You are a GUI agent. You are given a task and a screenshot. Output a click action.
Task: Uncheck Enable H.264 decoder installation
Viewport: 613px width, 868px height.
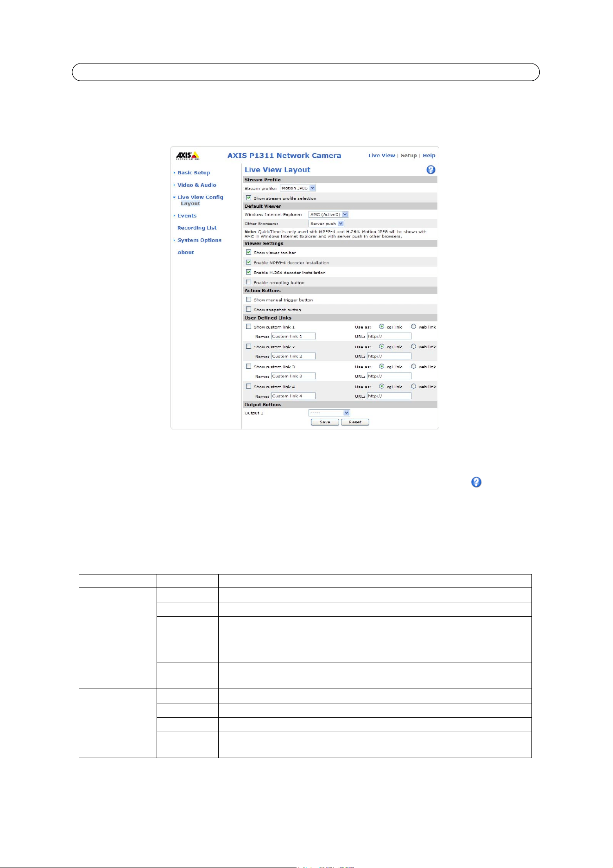[x=249, y=272]
